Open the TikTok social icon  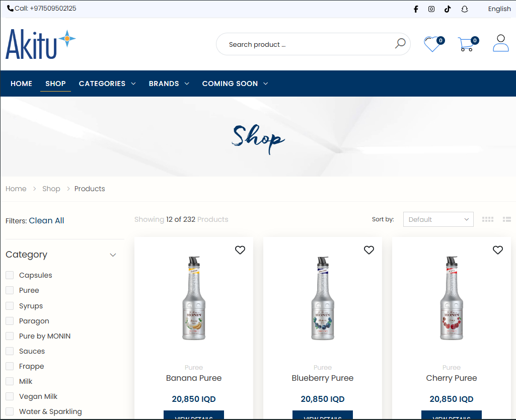coord(448,9)
